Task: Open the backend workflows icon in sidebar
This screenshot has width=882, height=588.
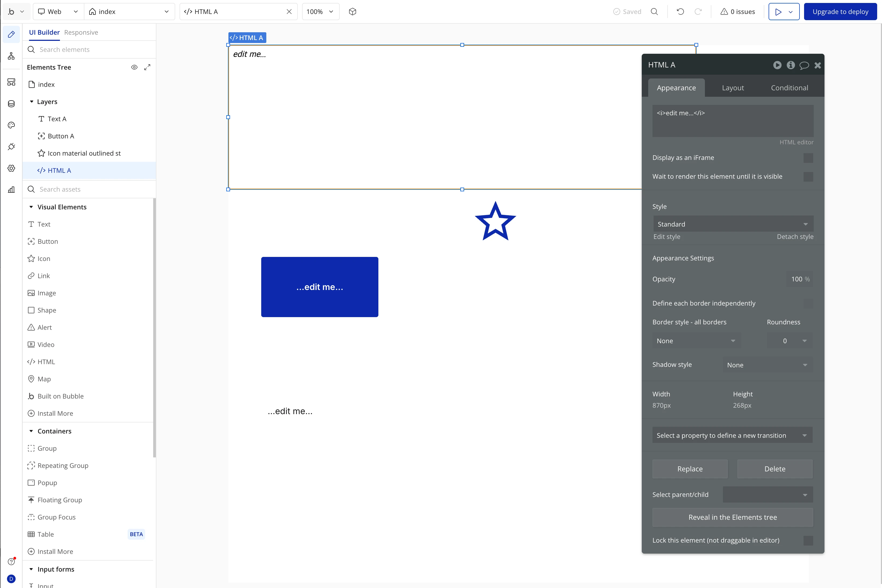Action: tap(11, 82)
